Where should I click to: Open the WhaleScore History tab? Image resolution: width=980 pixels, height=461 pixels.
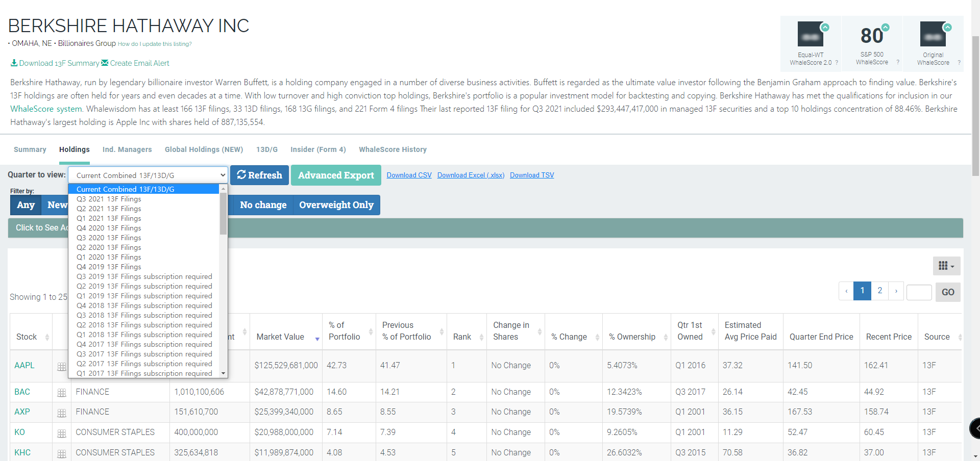393,149
